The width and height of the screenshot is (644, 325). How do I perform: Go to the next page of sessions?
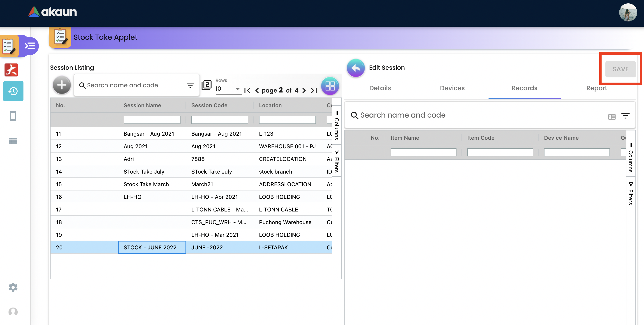(304, 91)
